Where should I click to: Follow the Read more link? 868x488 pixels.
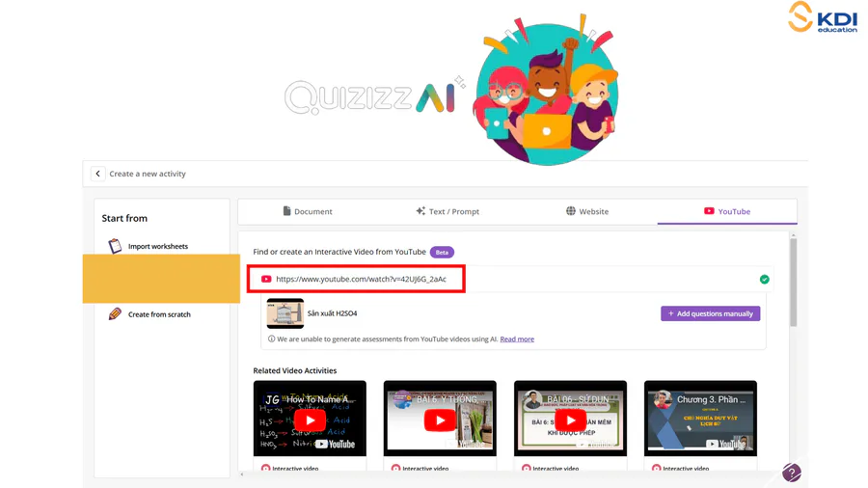[x=517, y=339]
